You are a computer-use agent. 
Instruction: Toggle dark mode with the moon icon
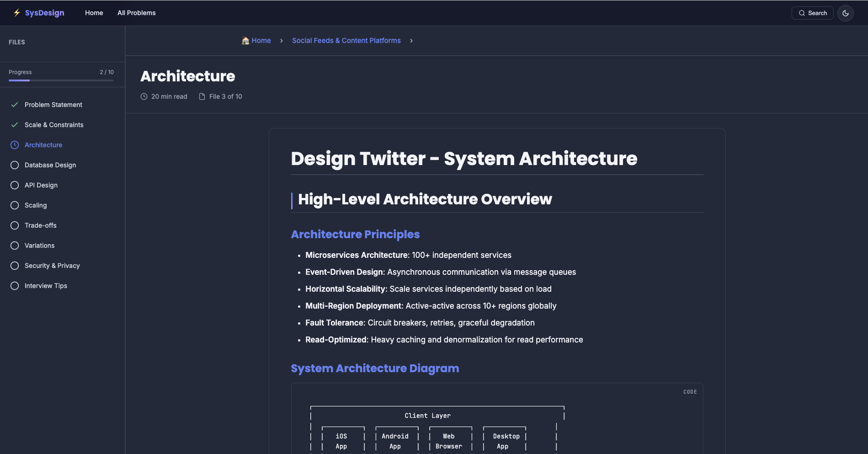click(x=846, y=13)
